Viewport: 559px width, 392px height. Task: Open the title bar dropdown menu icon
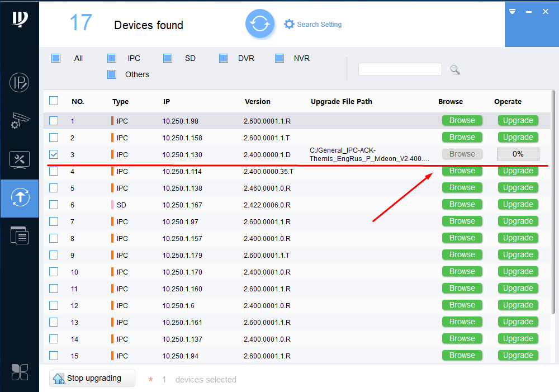512,12
